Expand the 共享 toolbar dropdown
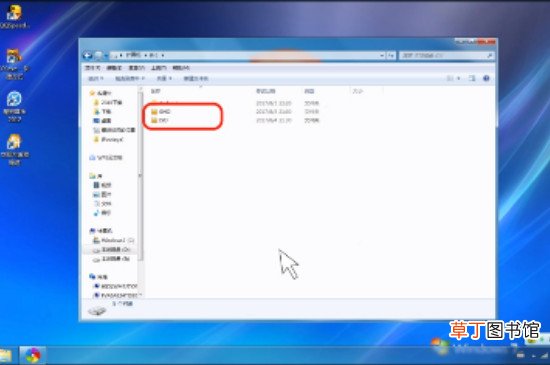The width and height of the screenshot is (550, 365). pyautogui.click(x=164, y=79)
